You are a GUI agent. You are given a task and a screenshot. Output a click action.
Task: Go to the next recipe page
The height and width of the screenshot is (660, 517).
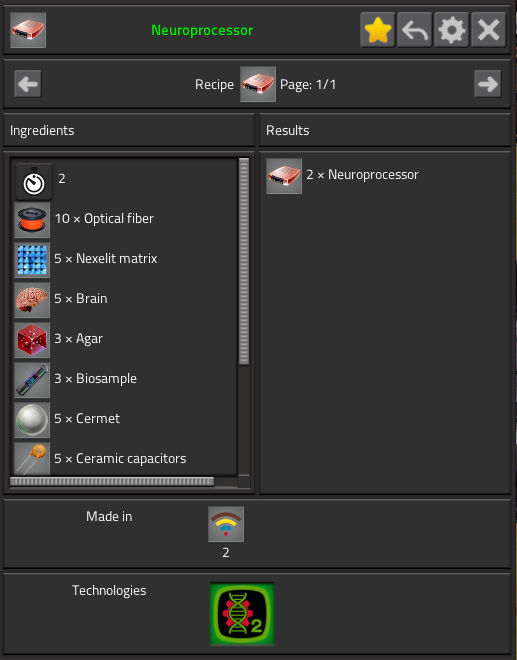[x=488, y=84]
